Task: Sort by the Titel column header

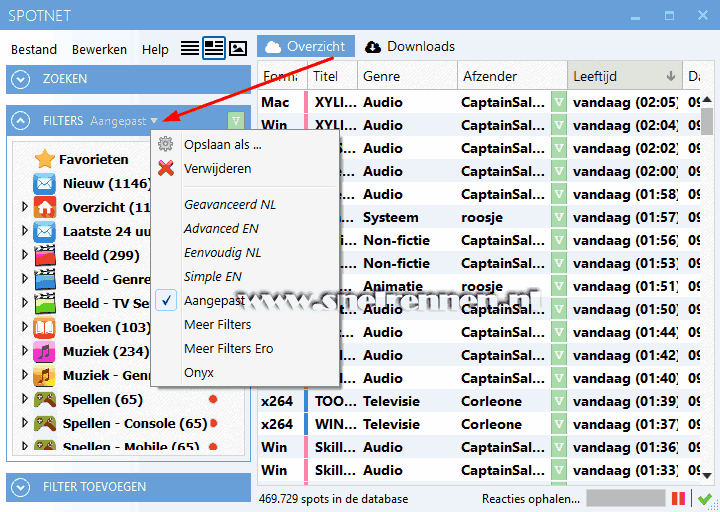Action: point(332,76)
